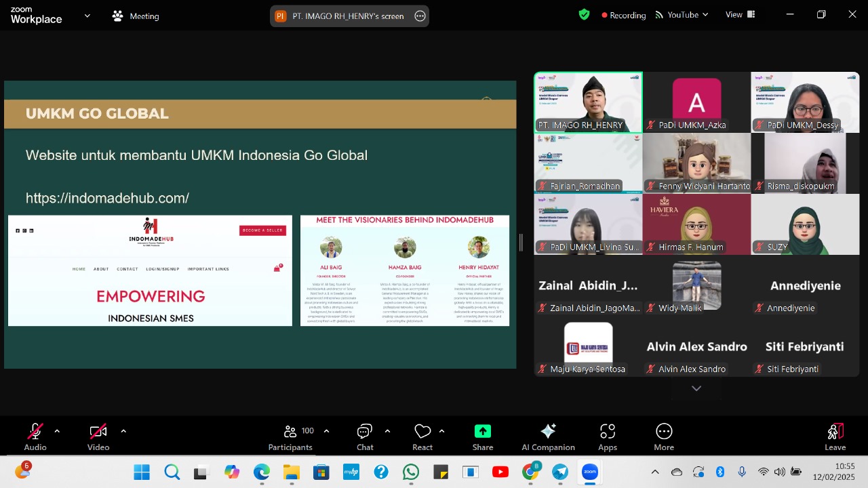Show more participants with the down chevron
Image resolution: width=868 pixels, height=488 pixels.
[696, 388]
